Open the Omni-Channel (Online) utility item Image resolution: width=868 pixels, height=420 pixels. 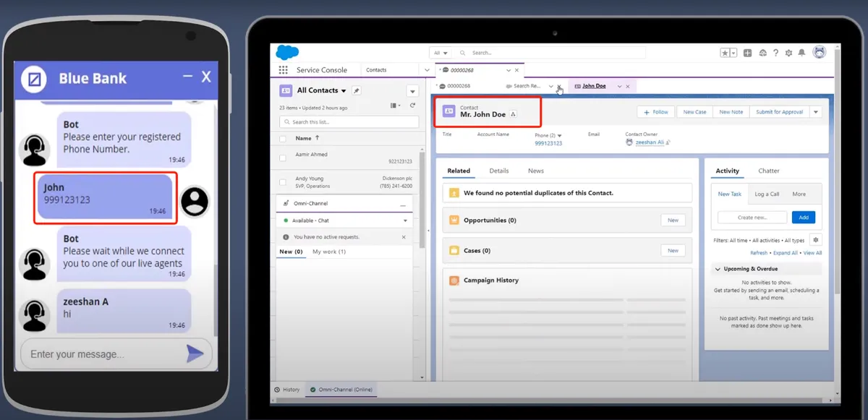(341, 390)
